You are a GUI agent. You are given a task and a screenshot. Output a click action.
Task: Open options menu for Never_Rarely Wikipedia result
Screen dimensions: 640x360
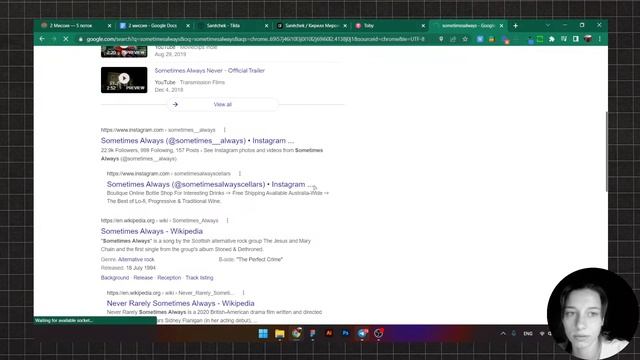point(243,293)
